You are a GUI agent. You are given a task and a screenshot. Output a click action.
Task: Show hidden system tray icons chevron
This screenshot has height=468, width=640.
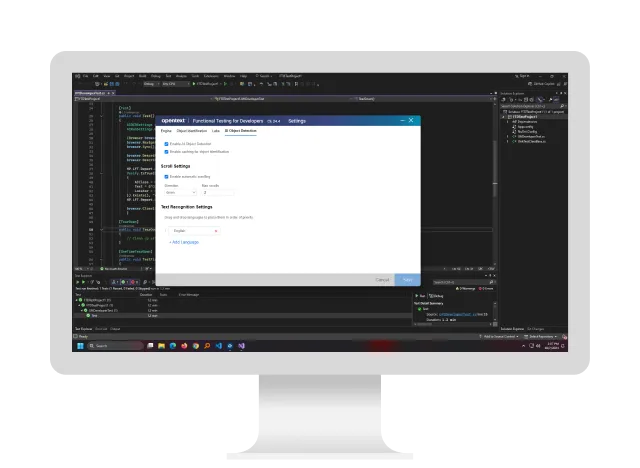point(524,346)
